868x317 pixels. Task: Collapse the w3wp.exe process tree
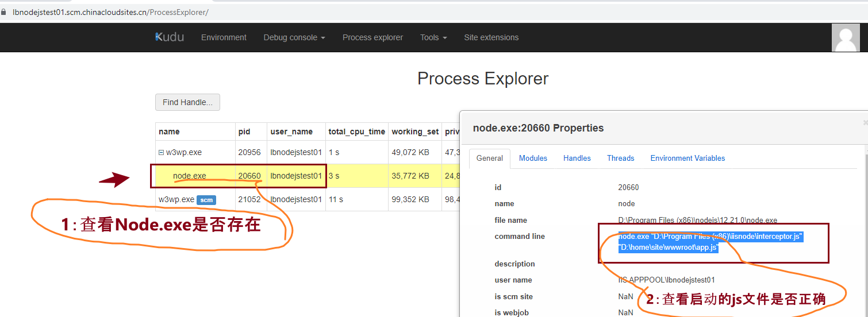click(162, 153)
